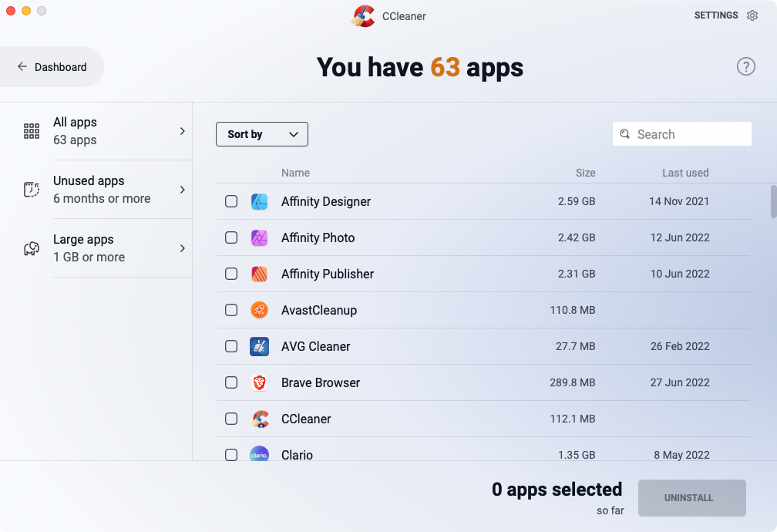Check the AvastCleanup checkbox
This screenshot has height=532, width=777.
click(231, 310)
